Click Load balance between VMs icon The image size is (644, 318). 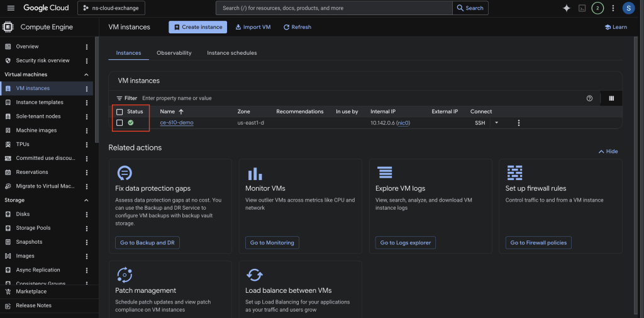point(255,275)
